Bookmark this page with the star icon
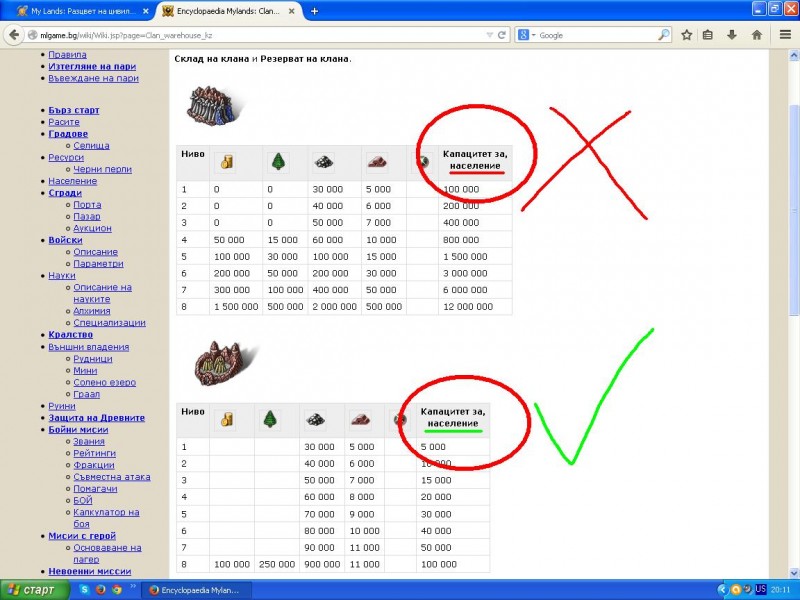This screenshot has height=600, width=800. 687,34
